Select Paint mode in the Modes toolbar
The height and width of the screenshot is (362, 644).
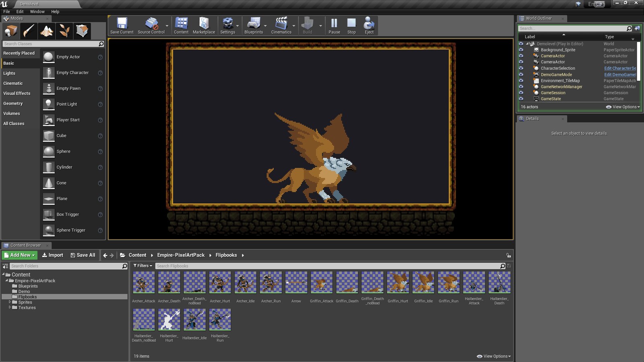[x=28, y=31]
